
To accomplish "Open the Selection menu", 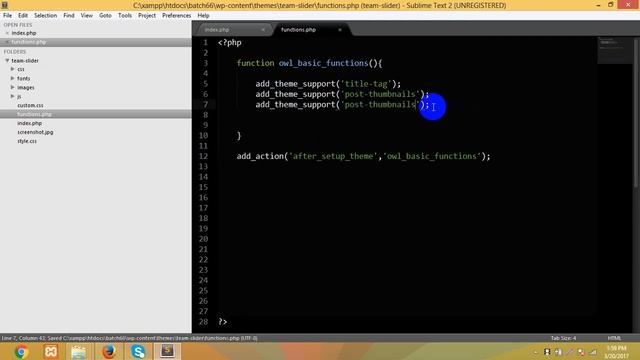I will click(45, 16).
